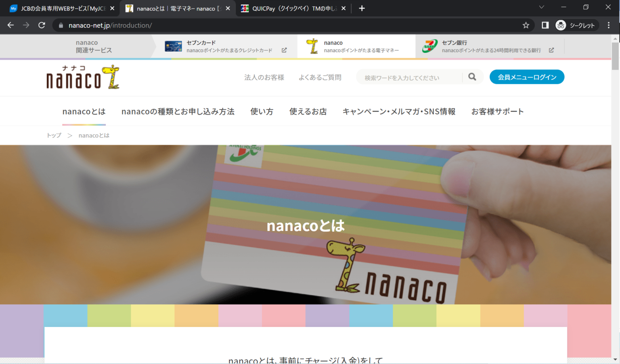
Task: Click the incognito mode icon in the toolbar
Action: point(561,25)
